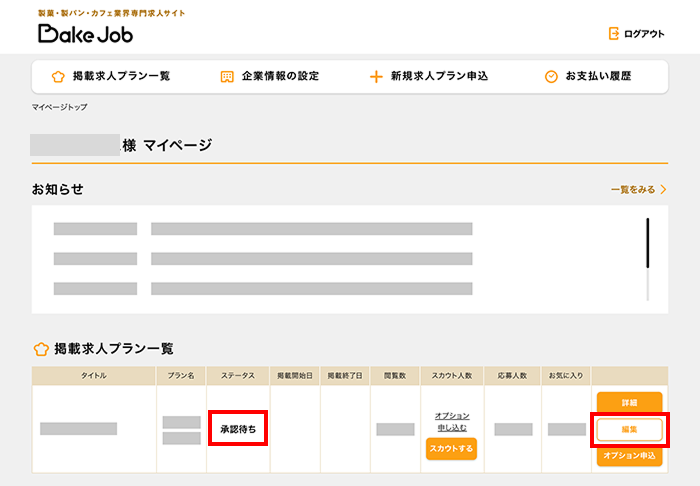The width and height of the screenshot is (700, 486).
Task: Select 新規求人プラン申込 menu label
Action: click(439, 76)
